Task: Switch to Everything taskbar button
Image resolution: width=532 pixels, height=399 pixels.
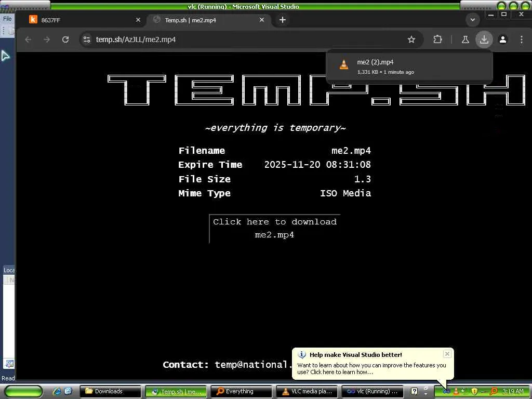Action: click(241, 391)
